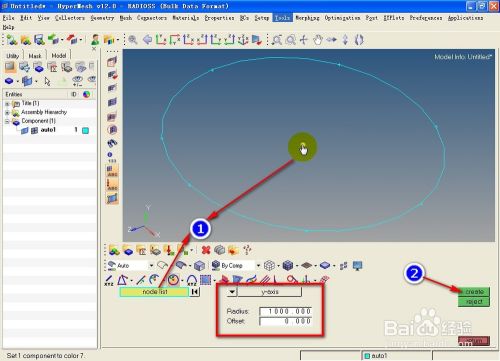Click the Radius input field
500x361 pixels.
pyautogui.click(x=286, y=311)
